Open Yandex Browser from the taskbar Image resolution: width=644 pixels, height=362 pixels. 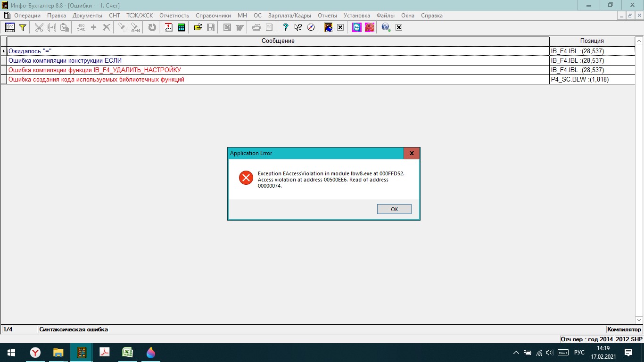point(35,353)
